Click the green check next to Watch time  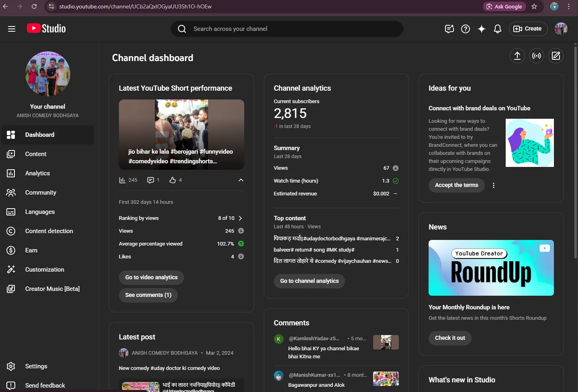pyautogui.click(x=396, y=181)
